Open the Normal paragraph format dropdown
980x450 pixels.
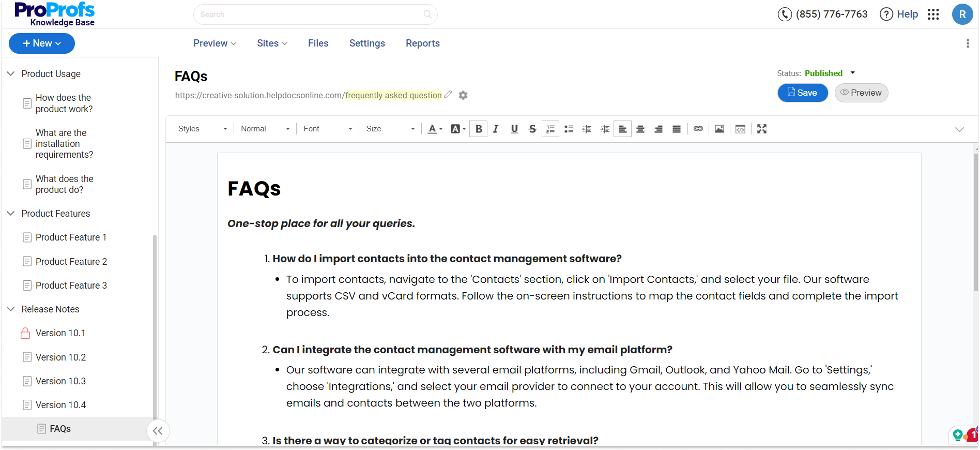[265, 129]
